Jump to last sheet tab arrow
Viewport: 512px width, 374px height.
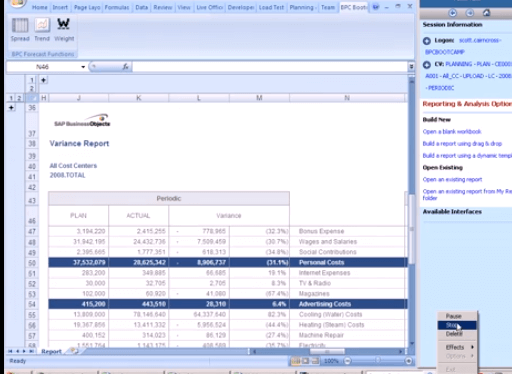point(31,351)
